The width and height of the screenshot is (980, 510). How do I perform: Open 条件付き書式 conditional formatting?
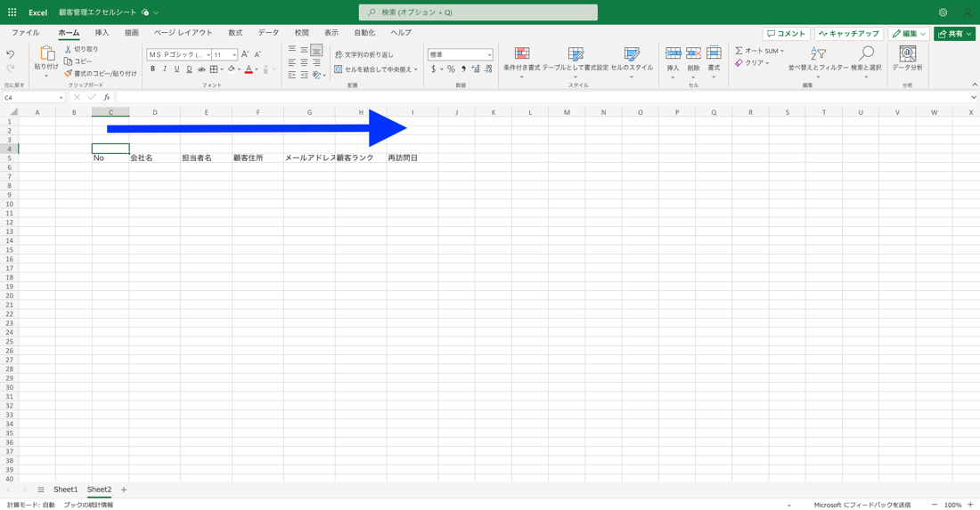pyautogui.click(x=522, y=61)
